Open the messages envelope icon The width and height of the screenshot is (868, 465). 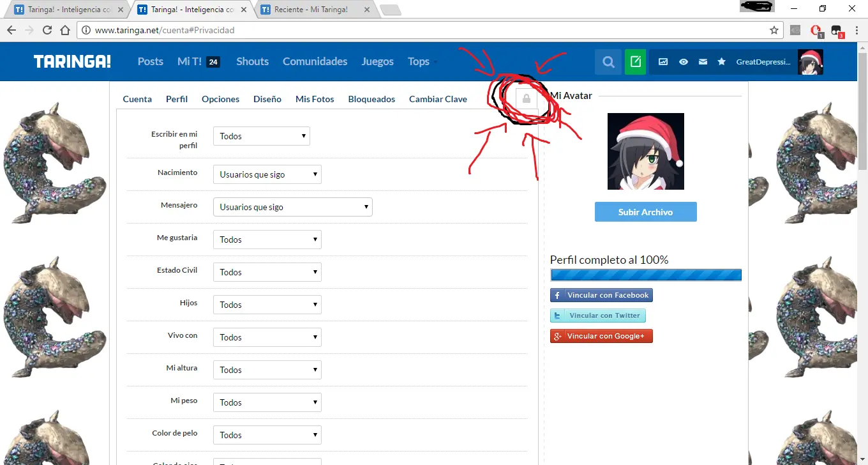703,62
